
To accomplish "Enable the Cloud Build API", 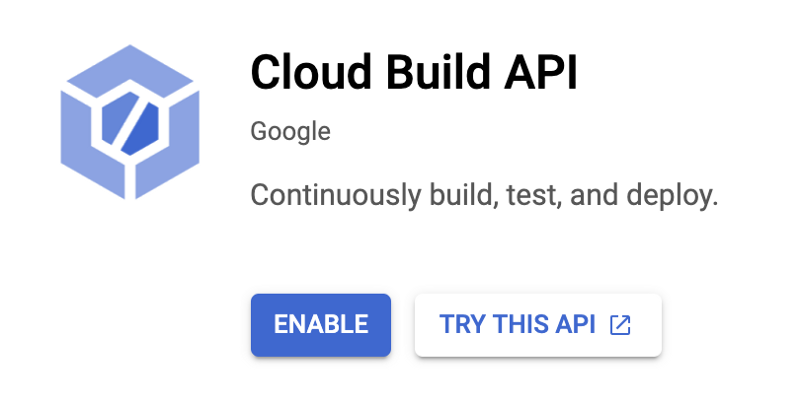I will point(321,325).
